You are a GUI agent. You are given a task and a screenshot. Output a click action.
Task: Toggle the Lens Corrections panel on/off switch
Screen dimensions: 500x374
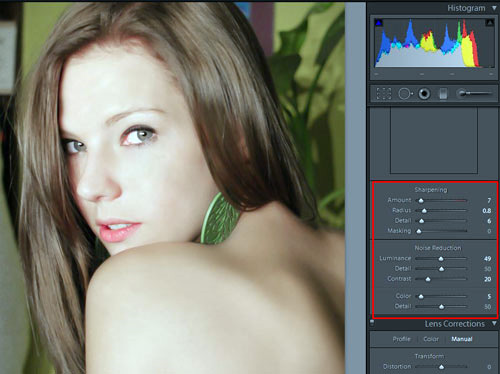[x=372, y=323]
